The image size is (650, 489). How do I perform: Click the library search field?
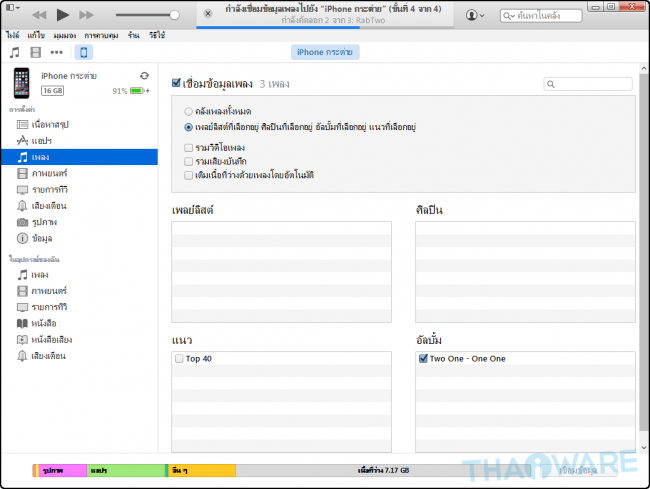pos(541,16)
